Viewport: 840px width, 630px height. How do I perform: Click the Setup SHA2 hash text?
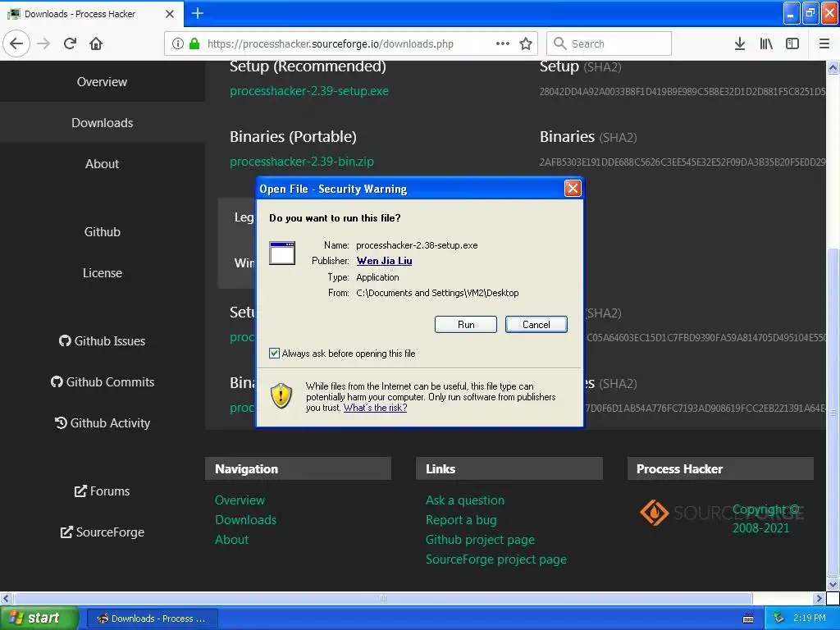coord(682,92)
